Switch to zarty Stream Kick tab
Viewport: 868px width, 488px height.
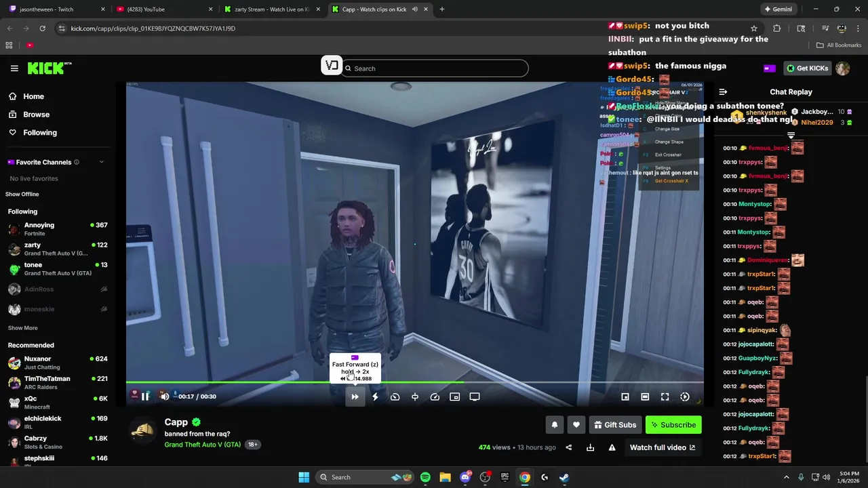tap(271, 9)
